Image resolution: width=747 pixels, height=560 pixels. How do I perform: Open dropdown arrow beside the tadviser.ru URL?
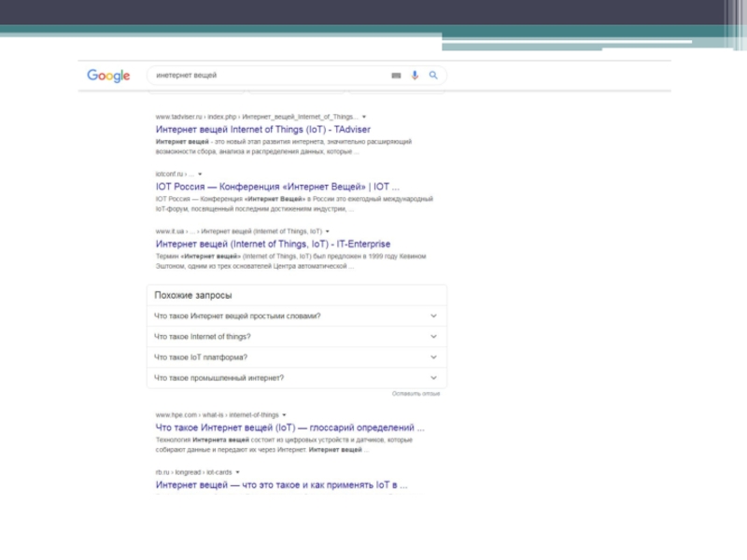click(x=364, y=117)
